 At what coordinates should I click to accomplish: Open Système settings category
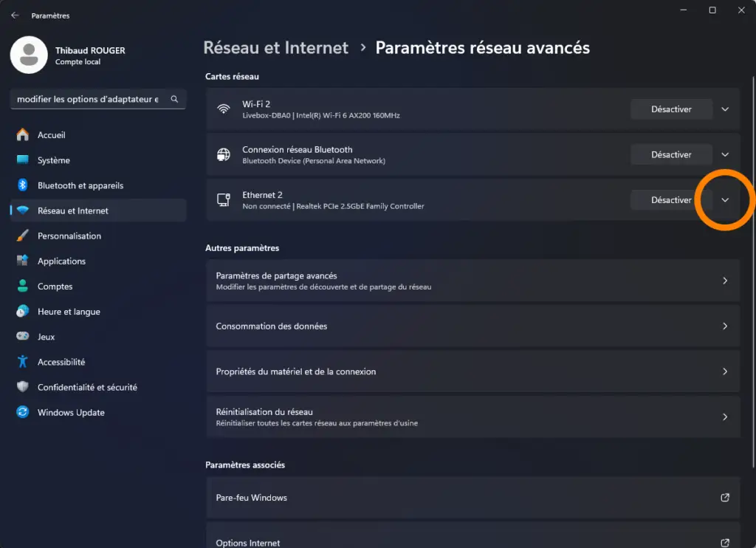coord(98,160)
